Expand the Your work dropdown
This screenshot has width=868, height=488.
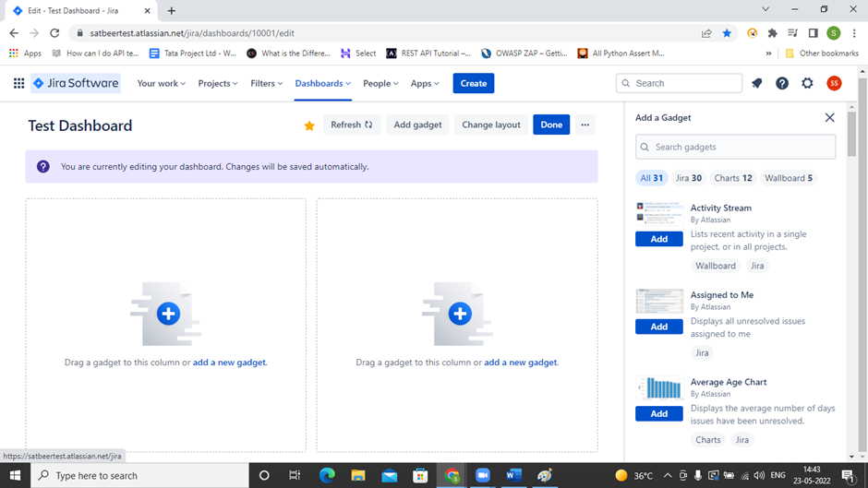[x=161, y=83]
